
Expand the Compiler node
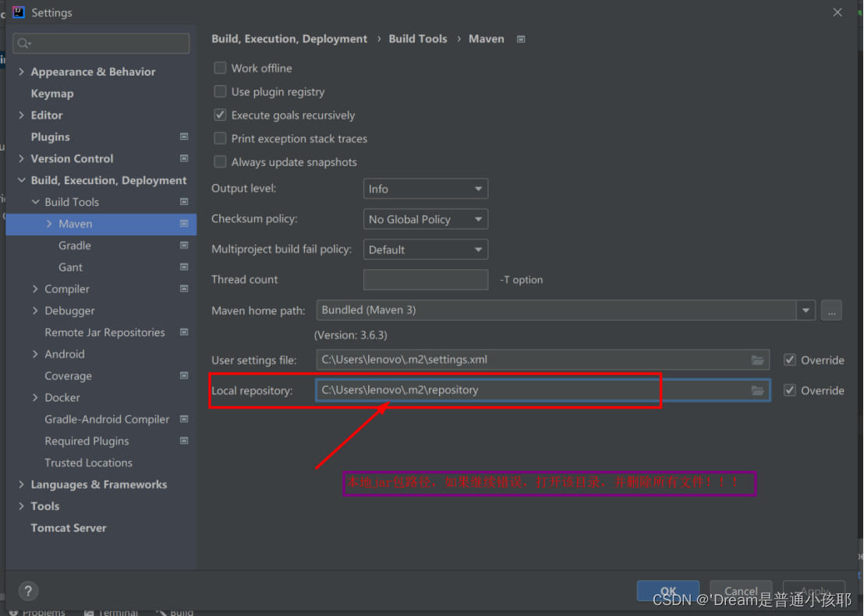[x=35, y=289]
